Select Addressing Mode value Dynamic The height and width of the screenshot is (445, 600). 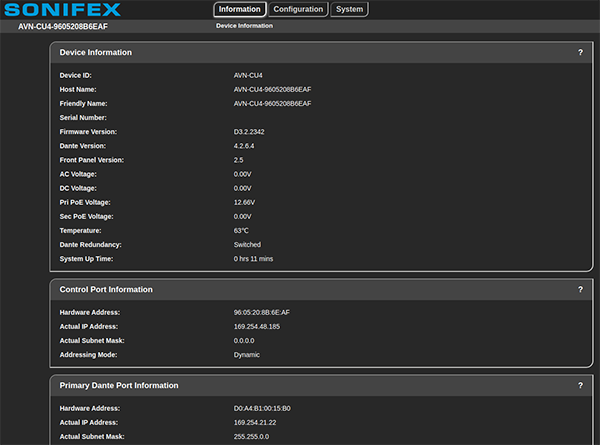246,355
